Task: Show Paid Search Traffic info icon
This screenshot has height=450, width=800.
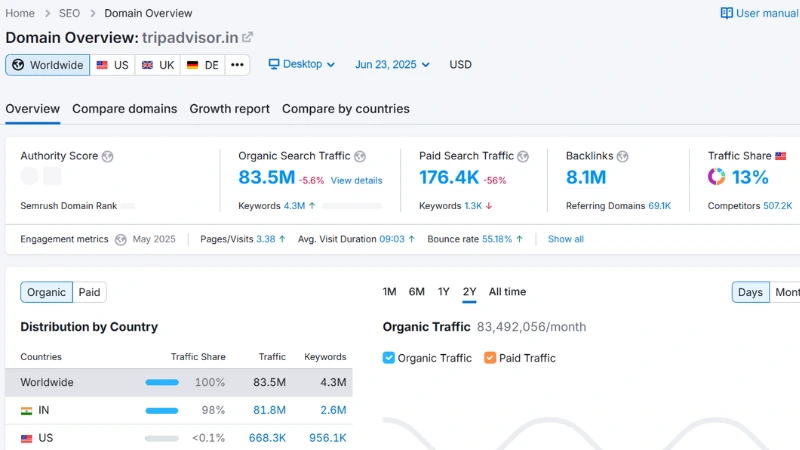Action: click(523, 156)
